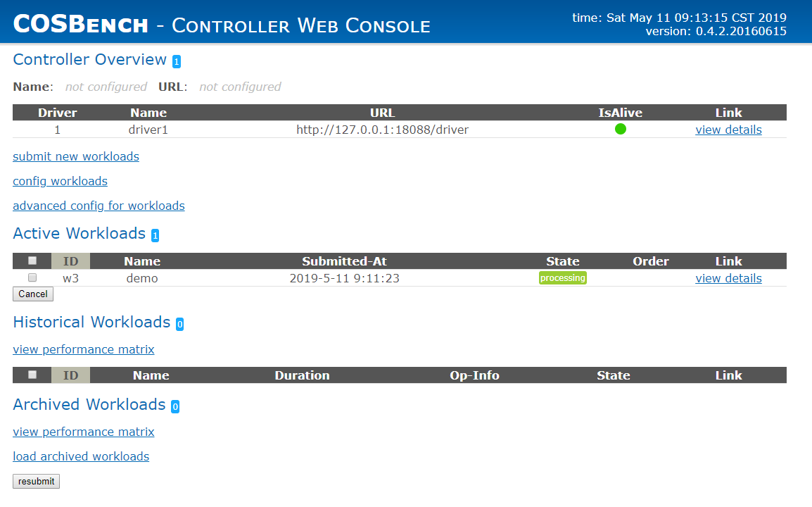This screenshot has width=812, height=507.
Task: Click the version 0.4.2.20160615 text
Action: click(716, 31)
